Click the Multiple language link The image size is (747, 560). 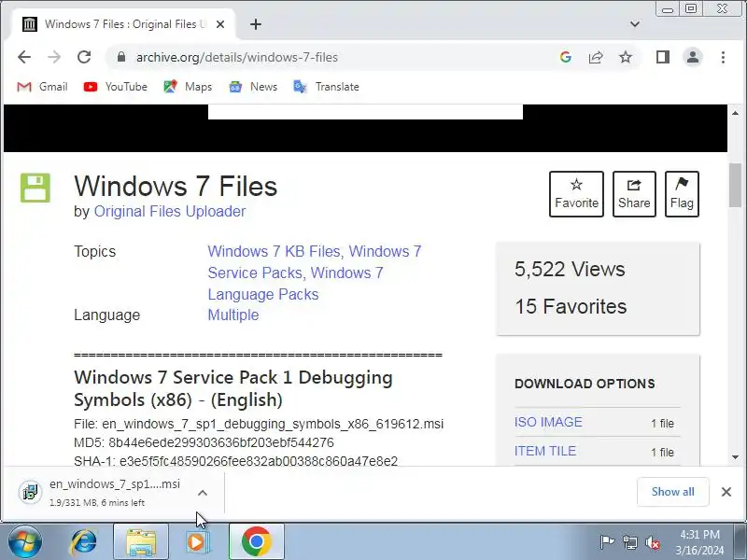pyautogui.click(x=233, y=315)
